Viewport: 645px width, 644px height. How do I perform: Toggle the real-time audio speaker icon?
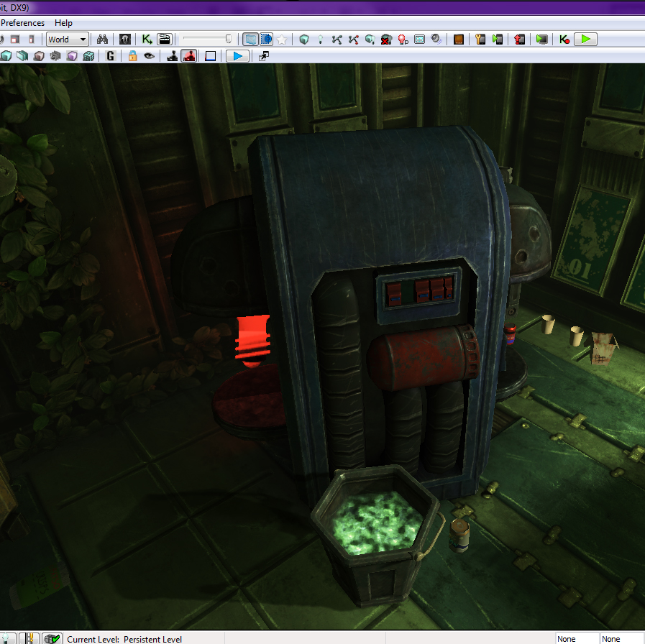436,40
